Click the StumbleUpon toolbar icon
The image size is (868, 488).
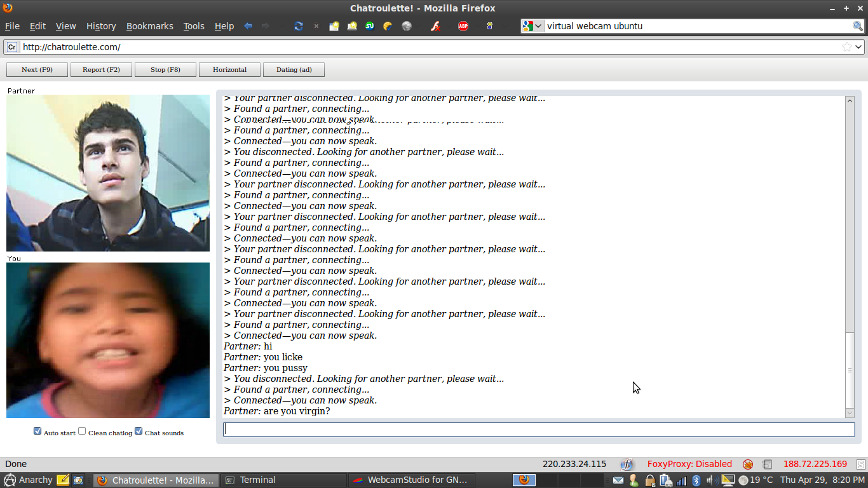click(x=370, y=26)
